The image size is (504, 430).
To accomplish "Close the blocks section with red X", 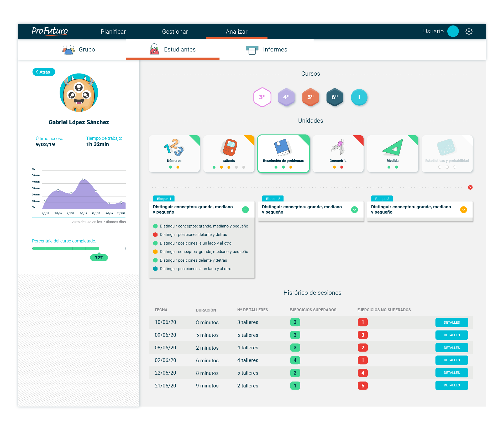I will (470, 187).
